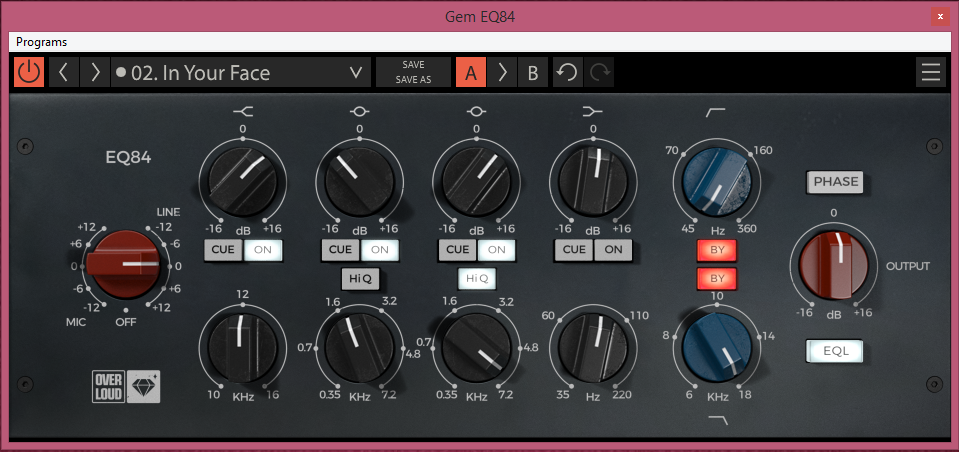The height and width of the screenshot is (452, 959).
Task: Click the LINE label on input knob
Action: pyautogui.click(x=168, y=212)
